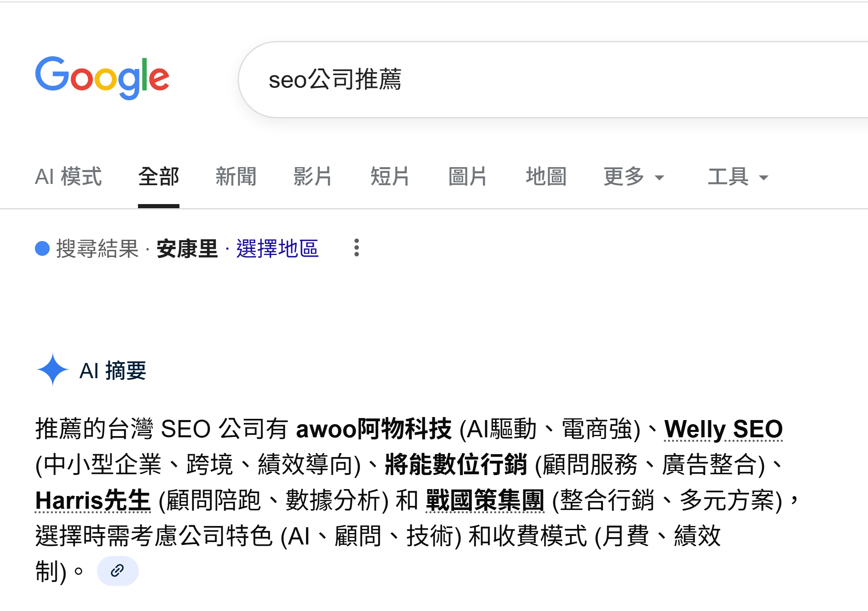Open the 地圖 tab

pos(546,177)
